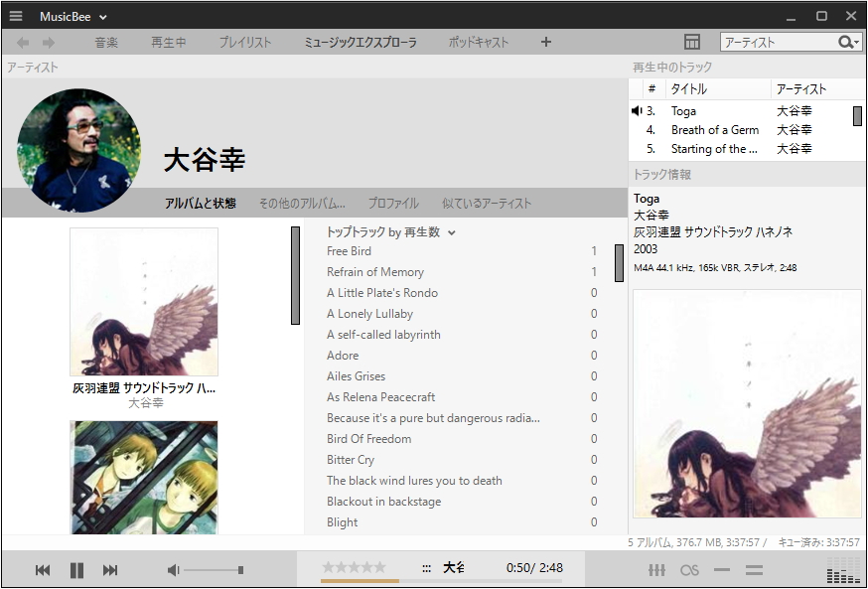The height and width of the screenshot is (589, 868).
Task: Click album title 灰羽連盟 サウンドトラック ハ...
Action: 144,388
